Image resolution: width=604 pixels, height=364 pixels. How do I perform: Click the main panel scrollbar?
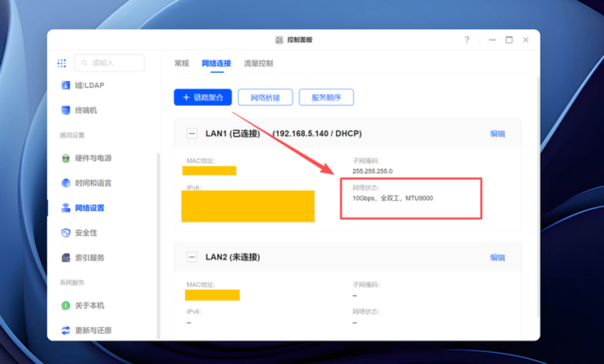(x=538, y=196)
